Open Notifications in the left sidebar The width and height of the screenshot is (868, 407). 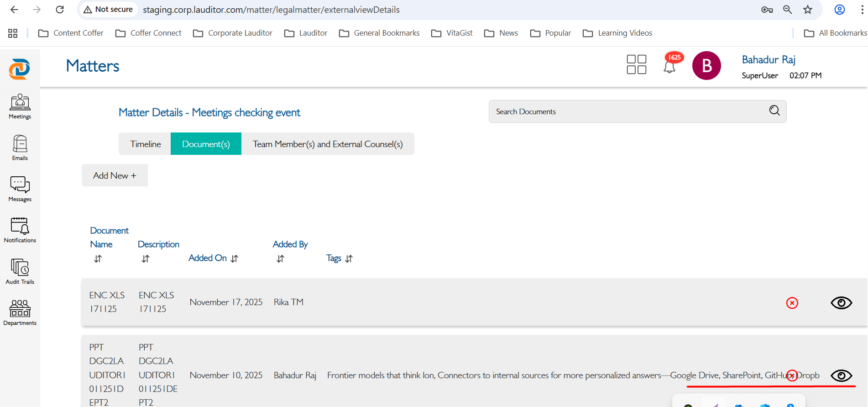pyautogui.click(x=20, y=230)
